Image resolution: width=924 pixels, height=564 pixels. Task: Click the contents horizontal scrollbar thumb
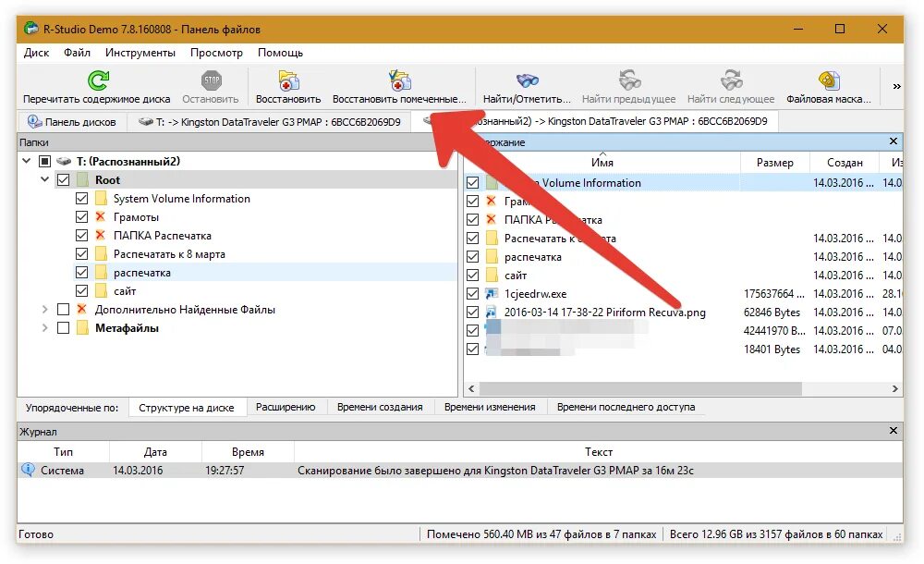click(640, 388)
